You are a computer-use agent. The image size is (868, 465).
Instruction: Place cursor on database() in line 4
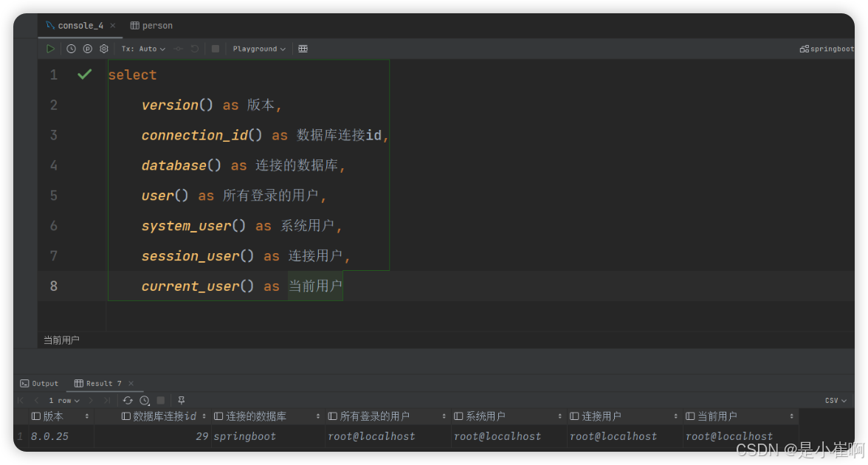pos(181,165)
